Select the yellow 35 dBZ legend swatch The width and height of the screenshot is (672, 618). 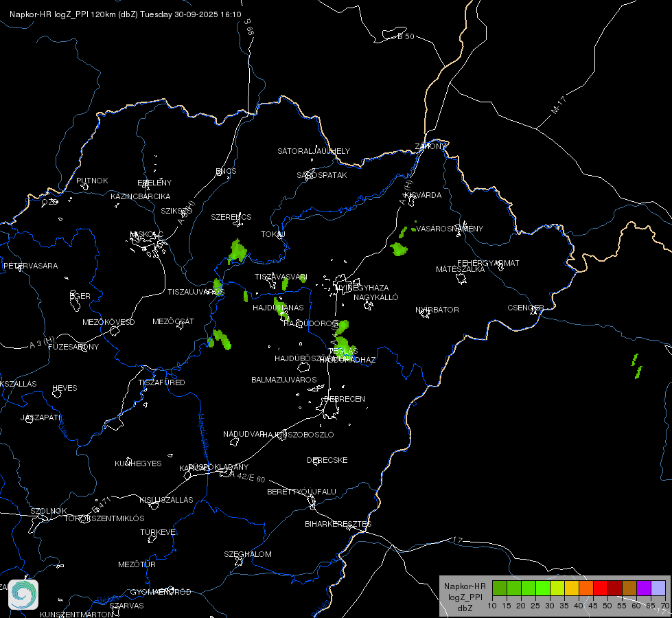tap(572, 588)
